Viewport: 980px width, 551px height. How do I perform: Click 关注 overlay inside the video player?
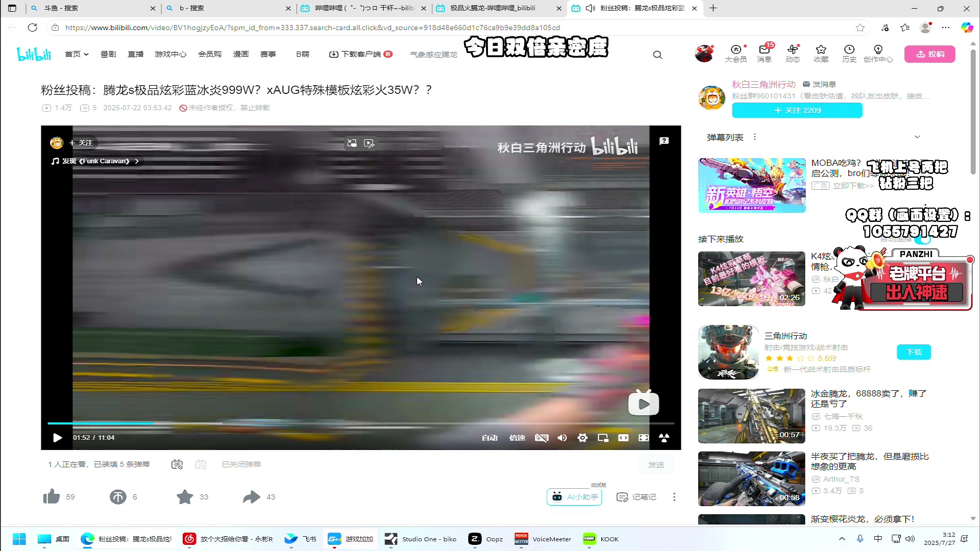(81, 143)
